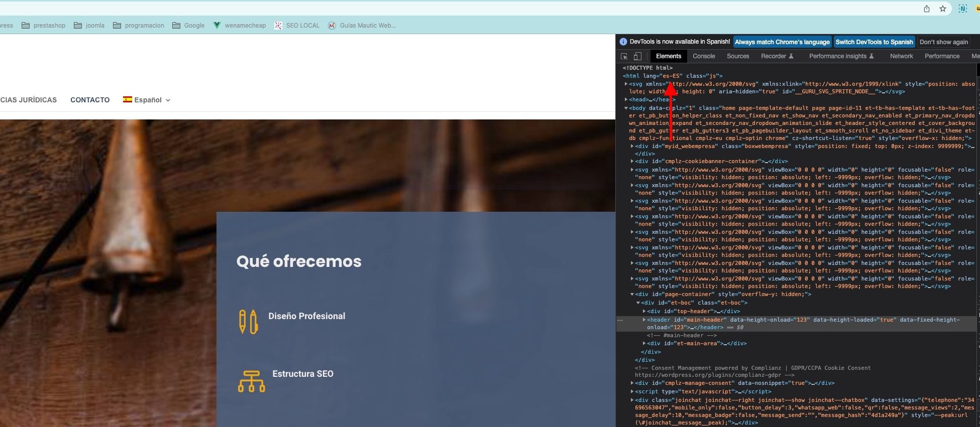The image size is (980, 427).
Task: Switch to the Sources tab
Action: (738, 56)
